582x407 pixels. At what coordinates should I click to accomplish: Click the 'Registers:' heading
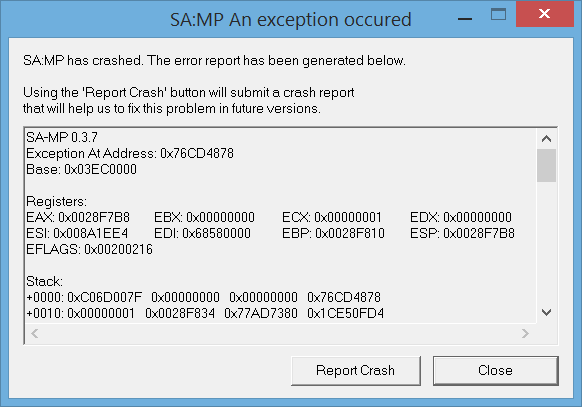coord(56,201)
